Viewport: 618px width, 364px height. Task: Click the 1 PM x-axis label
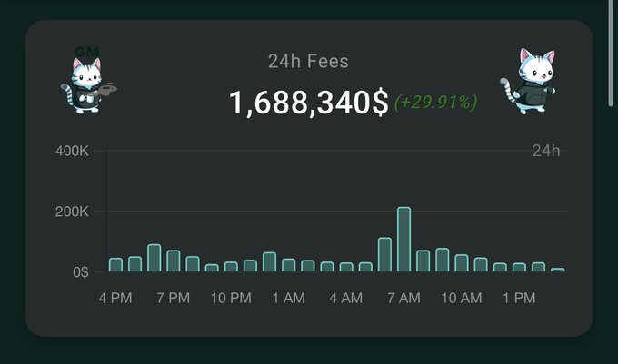[519, 298]
